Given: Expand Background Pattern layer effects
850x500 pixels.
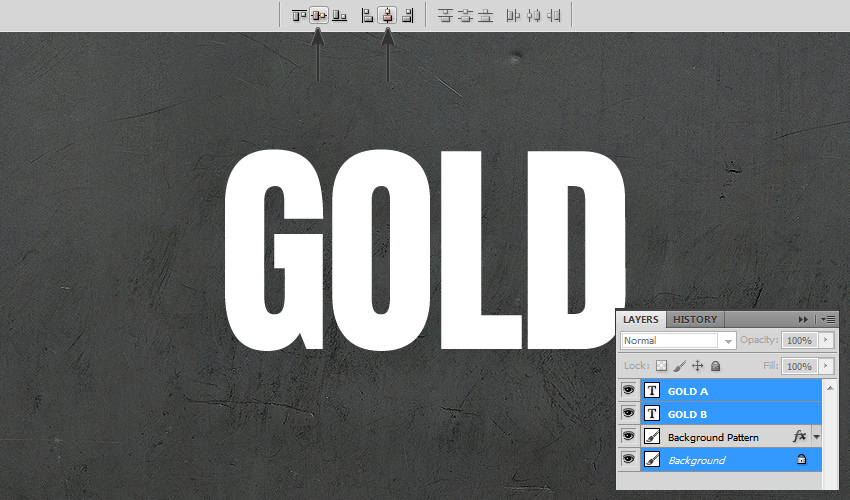Looking at the screenshot, I should 816,437.
